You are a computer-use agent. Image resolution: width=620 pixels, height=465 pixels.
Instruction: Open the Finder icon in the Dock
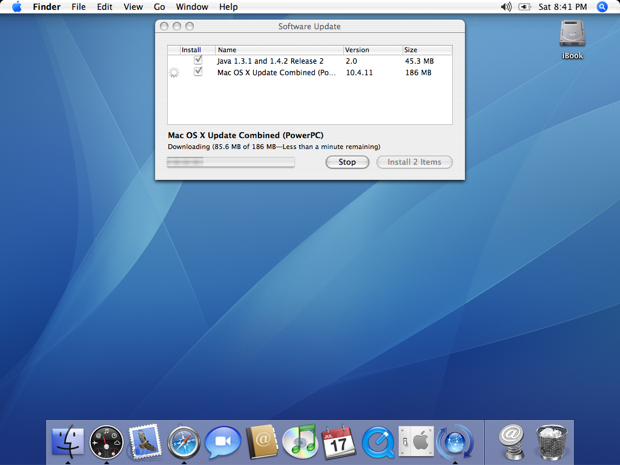tap(68, 441)
